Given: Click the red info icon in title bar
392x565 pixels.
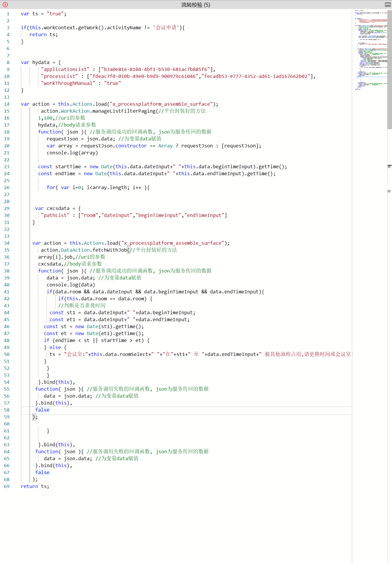Looking at the screenshot, I should click(x=5, y=5).
